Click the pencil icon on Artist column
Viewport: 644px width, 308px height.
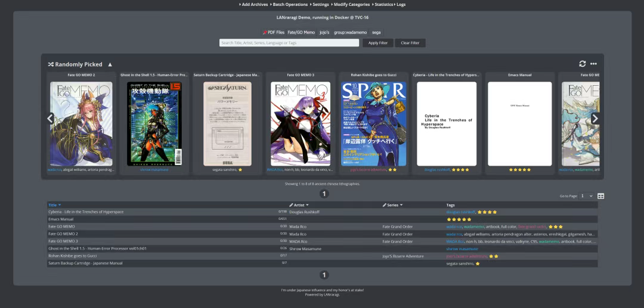tap(292, 205)
